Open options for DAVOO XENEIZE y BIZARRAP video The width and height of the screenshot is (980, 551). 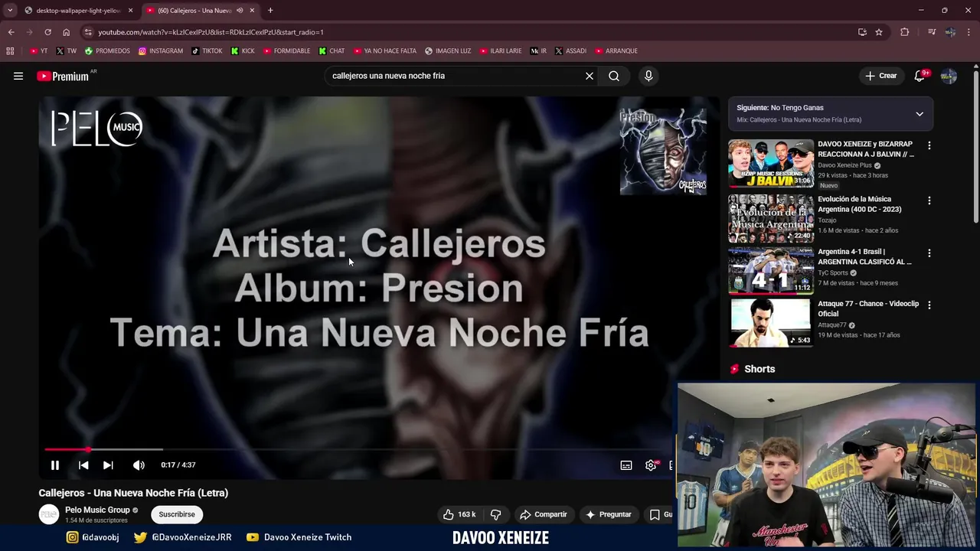pyautogui.click(x=929, y=145)
